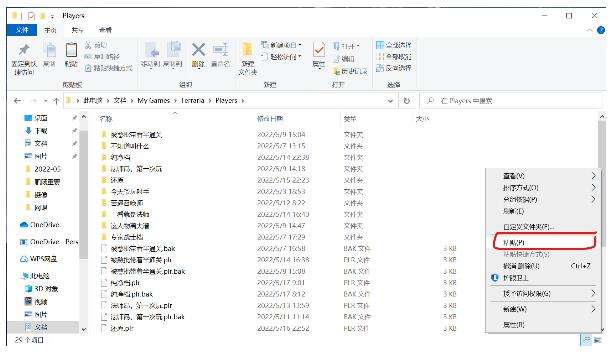This screenshot has width=614, height=362.
Task: Expand the Sort by (O) submenu
Action: [x=544, y=188]
